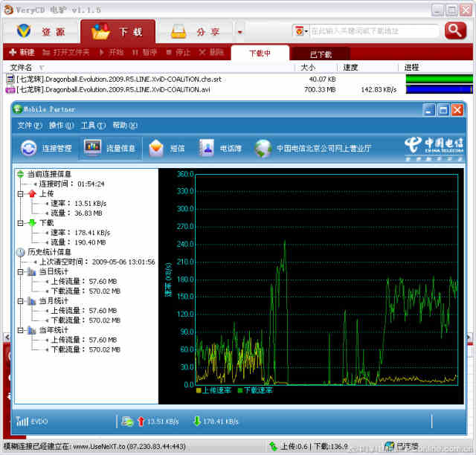476x455 pixels.
Task: Click 停止 stop toolbar button
Action: coord(178,53)
